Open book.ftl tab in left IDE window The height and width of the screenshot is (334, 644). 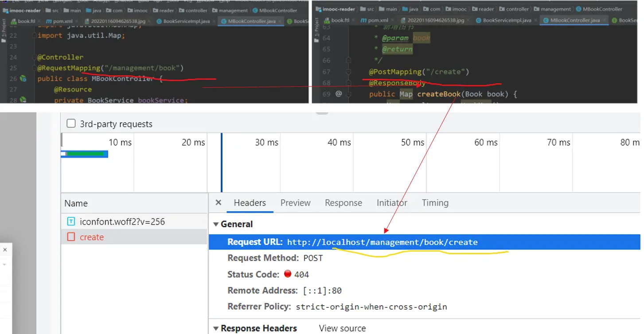26,21
